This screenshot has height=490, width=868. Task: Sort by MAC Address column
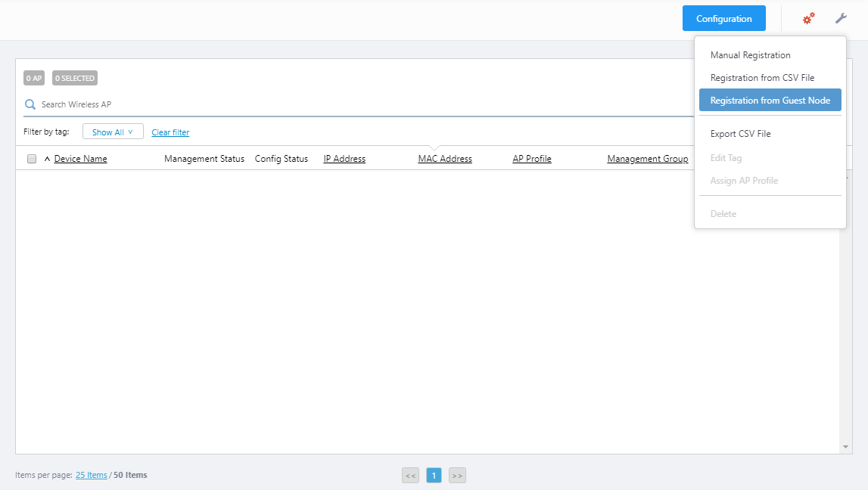point(445,159)
